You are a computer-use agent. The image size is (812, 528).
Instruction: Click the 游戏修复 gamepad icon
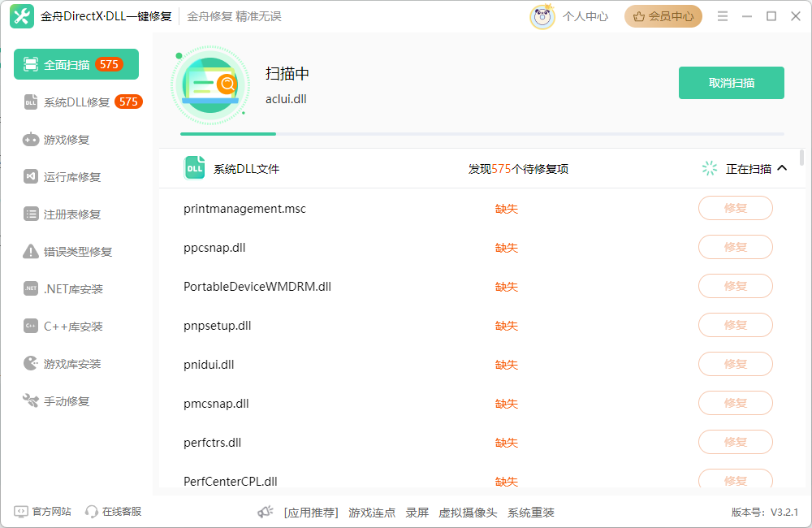(30, 140)
